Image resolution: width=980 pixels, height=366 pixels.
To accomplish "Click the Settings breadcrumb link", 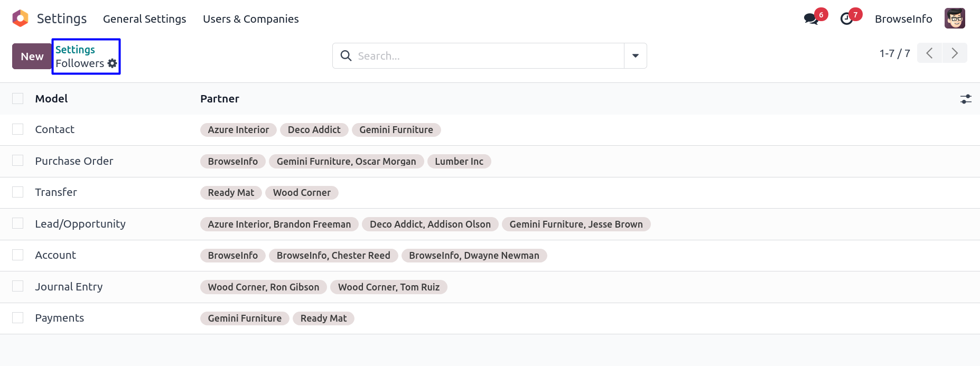I will (75, 50).
